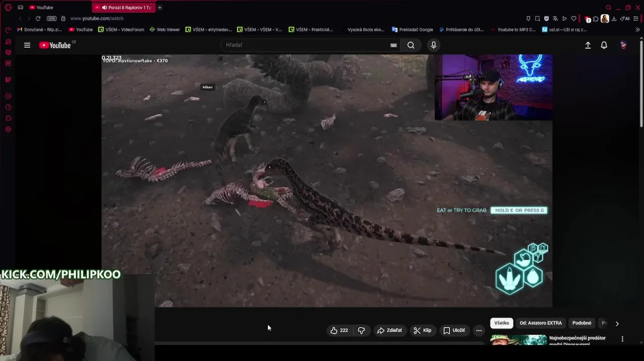Open Opera sidebar player icon
This screenshot has height=361, width=644.
[8, 96]
